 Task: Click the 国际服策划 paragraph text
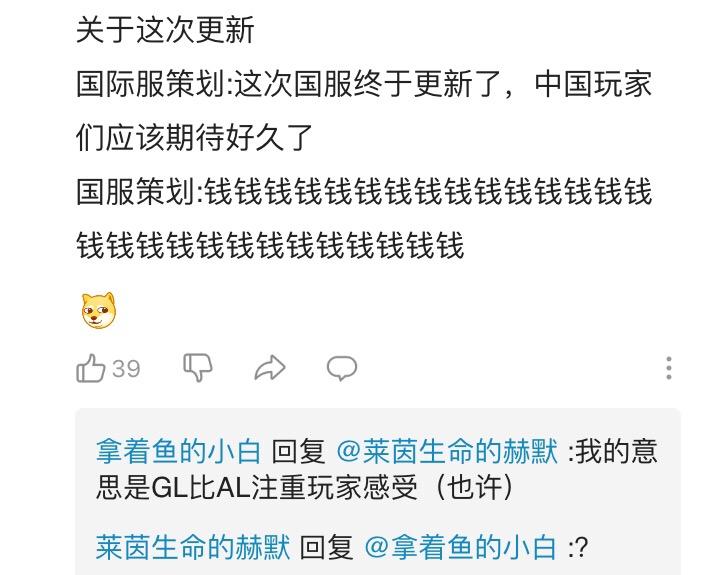pyautogui.click(x=364, y=111)
